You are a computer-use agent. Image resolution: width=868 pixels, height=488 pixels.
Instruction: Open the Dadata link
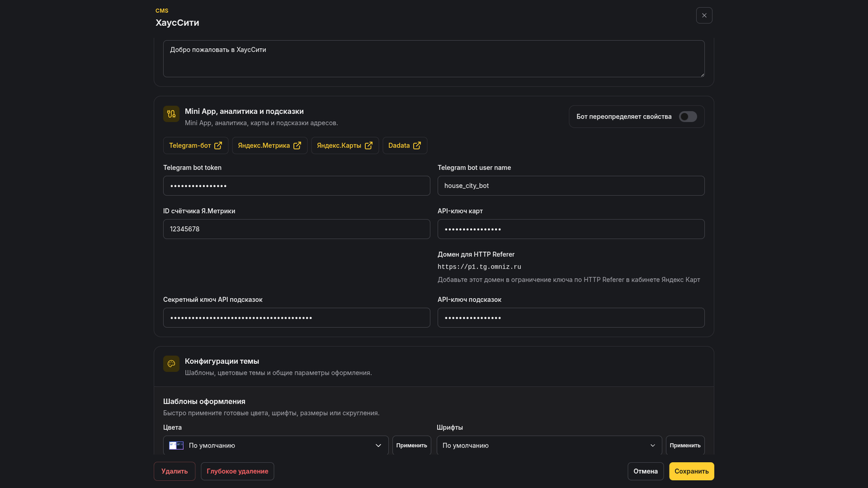click(405, 145)
